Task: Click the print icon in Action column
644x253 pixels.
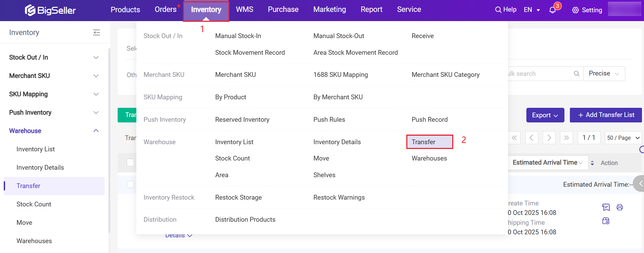Action: coord(620,207)
